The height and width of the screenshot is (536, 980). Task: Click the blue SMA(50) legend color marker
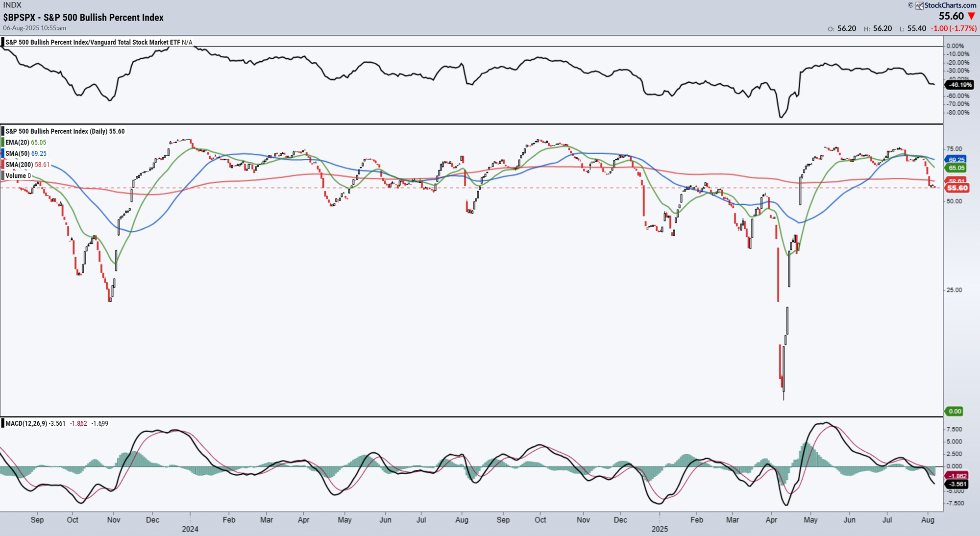[2, 153]
